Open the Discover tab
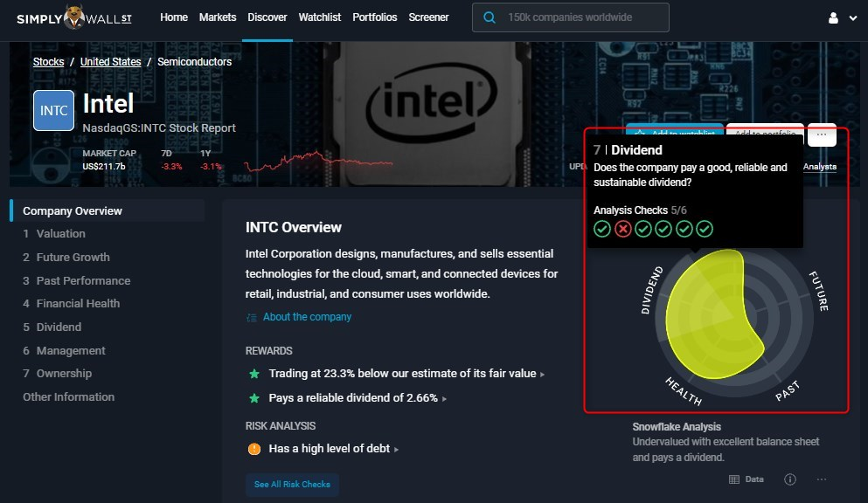This screenshot has width=868, height=503. click(x=267, y=17)
